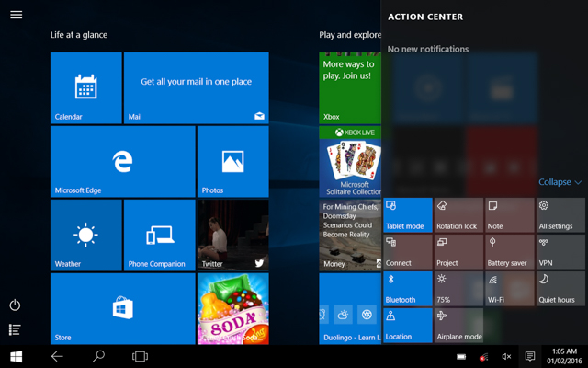Open Microsoft Solitaire Collection tile
The image size is (588, 368).
tap(350, 162)
